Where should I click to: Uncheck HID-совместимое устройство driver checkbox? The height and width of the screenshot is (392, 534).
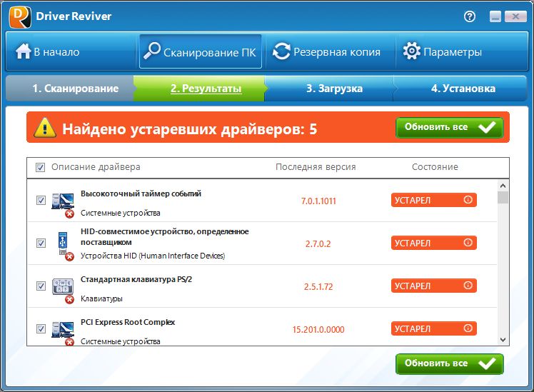[41, 243]
